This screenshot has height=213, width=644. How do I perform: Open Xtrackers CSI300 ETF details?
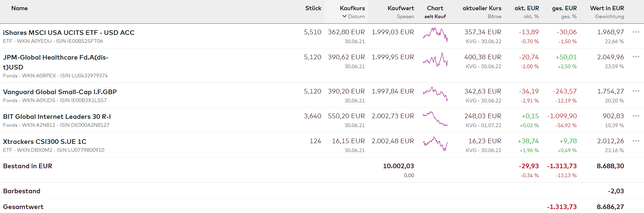(x=45, y=142)
